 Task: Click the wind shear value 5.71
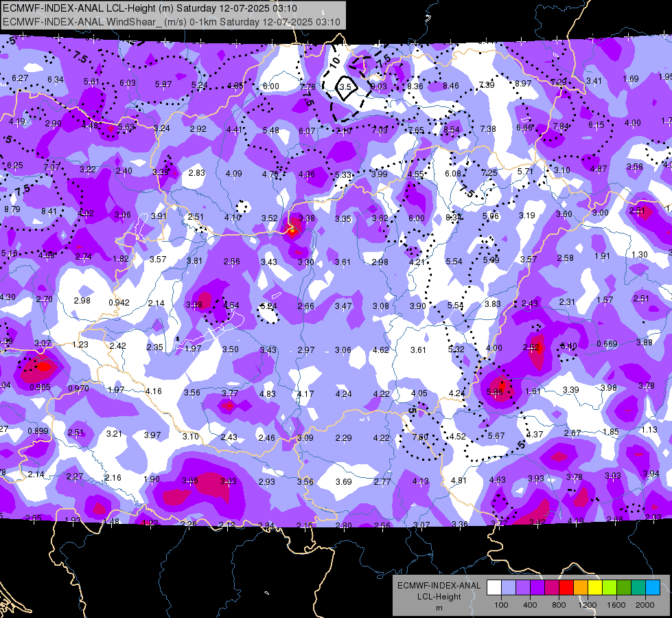(525, 171)
